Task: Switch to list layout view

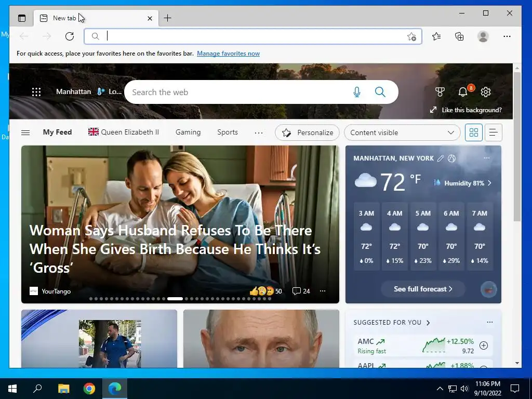Action: [x=494, y=132]
